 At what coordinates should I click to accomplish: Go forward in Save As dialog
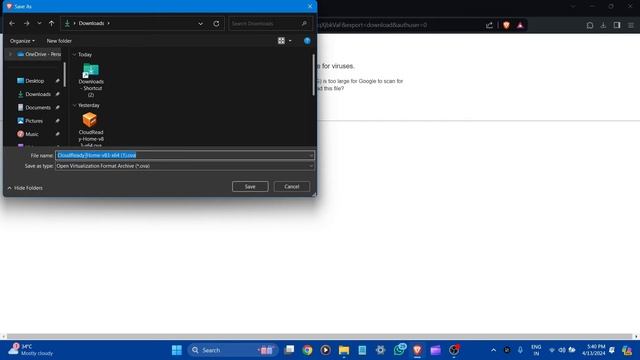[27, 24]
